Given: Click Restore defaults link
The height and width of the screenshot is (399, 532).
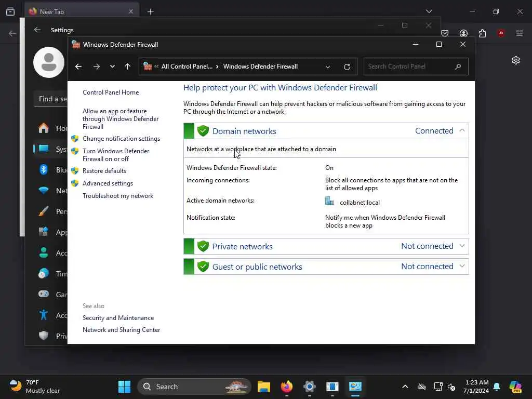Looking at the screenshot, I should coord(104,170).
